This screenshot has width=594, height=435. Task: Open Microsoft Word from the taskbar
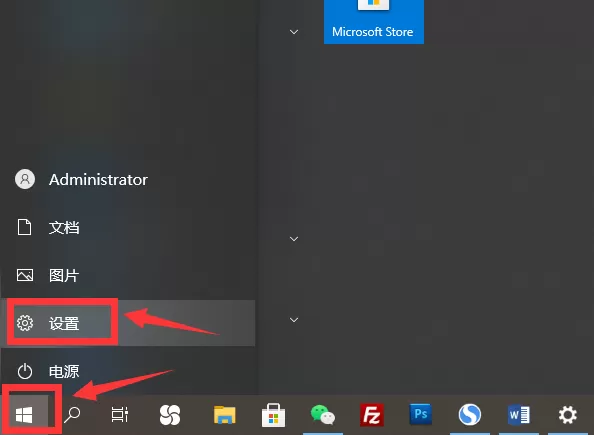pos(519,415)
